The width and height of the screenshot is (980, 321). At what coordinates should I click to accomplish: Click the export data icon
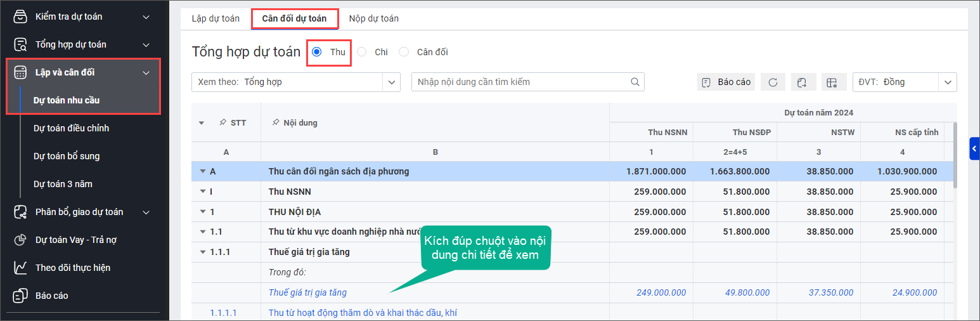click(802, 82)
